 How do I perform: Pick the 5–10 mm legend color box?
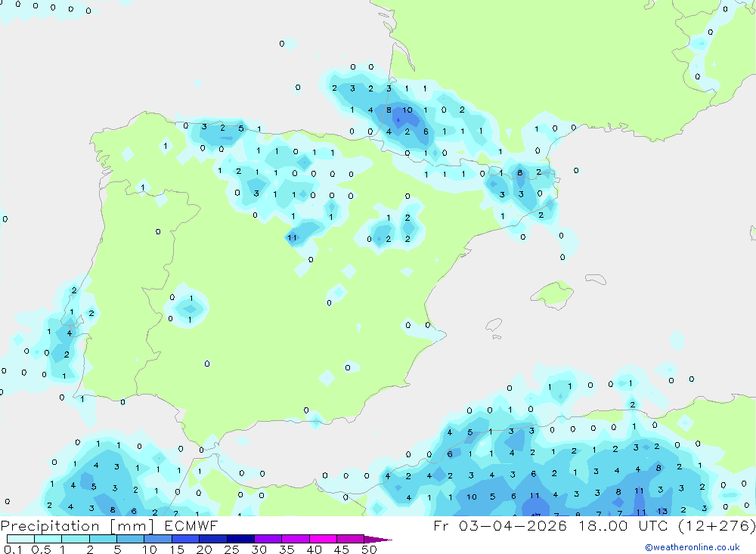pos(130,539)
